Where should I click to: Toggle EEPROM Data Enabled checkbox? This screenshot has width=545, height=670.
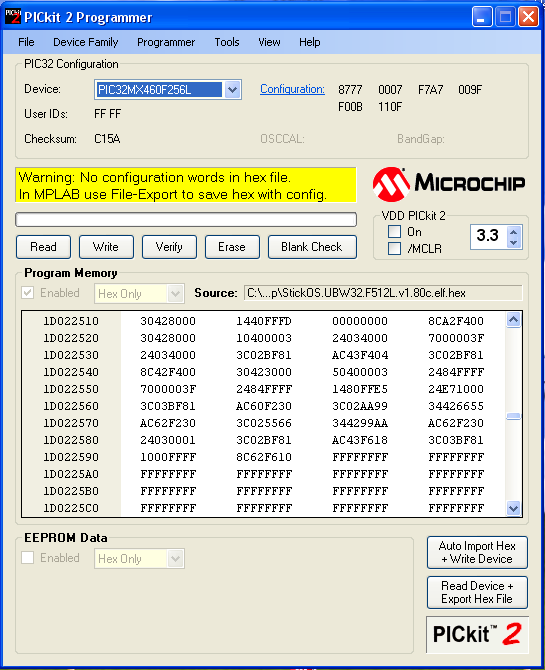[x=28, y=558]
